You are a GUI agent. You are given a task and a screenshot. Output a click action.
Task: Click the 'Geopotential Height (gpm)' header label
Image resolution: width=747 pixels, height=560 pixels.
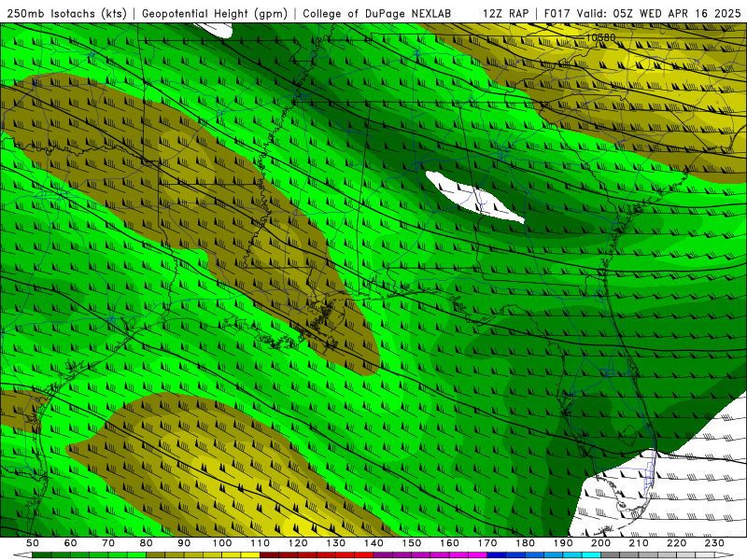point(215,13)
